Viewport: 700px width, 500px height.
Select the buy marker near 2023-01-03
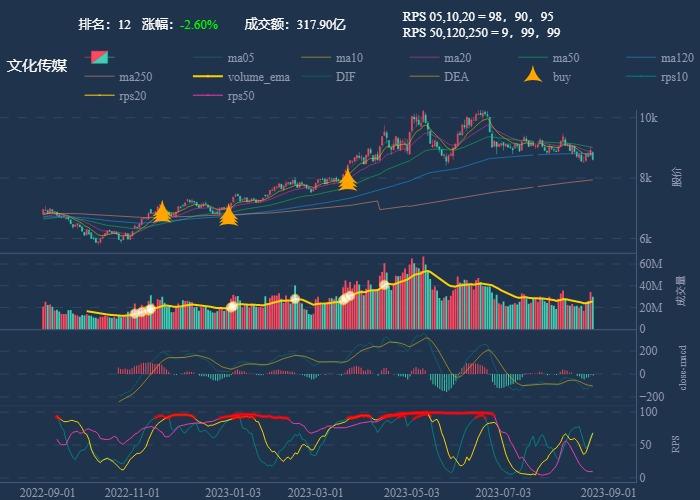pyautogui.click(x=228, y=215)
